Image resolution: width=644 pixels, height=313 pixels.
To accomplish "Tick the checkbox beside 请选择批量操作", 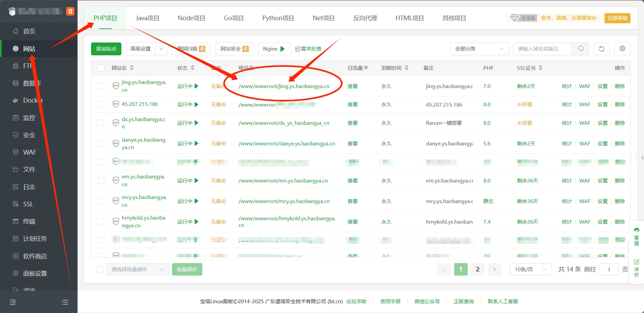I will [x=100, y=269].
